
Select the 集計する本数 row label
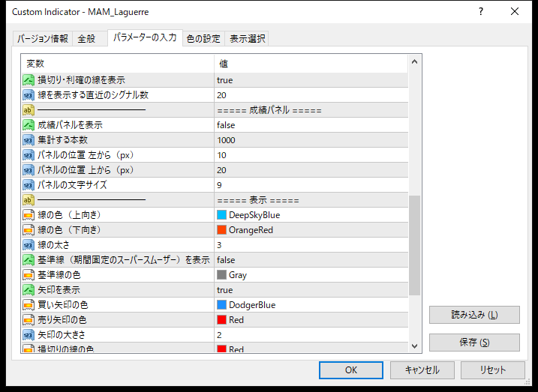[63, 140]
